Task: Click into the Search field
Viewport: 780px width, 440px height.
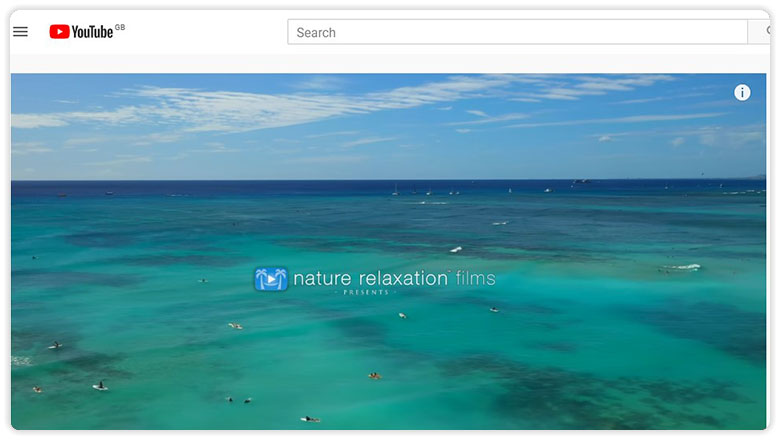Action: point(517,32)
